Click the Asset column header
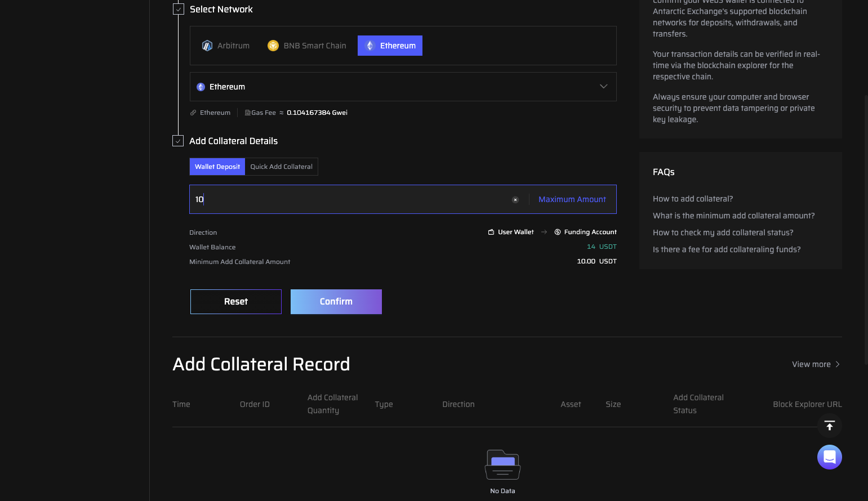868x501 pixels. [571, 404]
